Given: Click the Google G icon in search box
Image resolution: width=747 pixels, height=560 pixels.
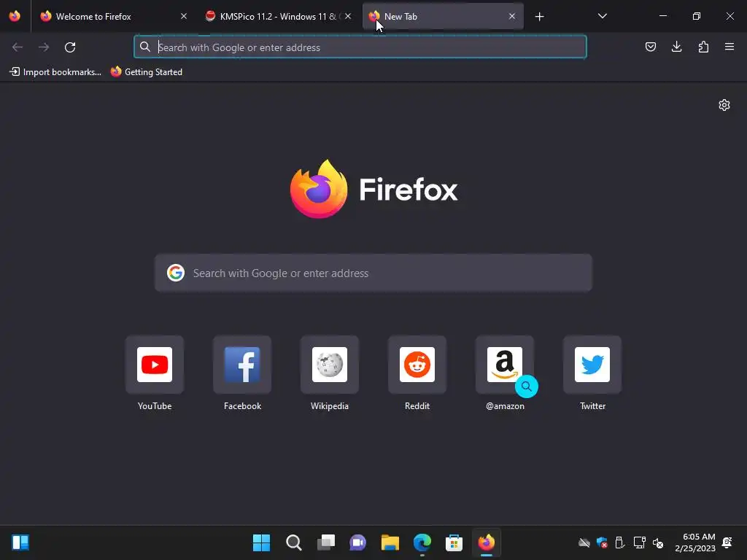Looking at the screenshot, I should pos(176,273).
